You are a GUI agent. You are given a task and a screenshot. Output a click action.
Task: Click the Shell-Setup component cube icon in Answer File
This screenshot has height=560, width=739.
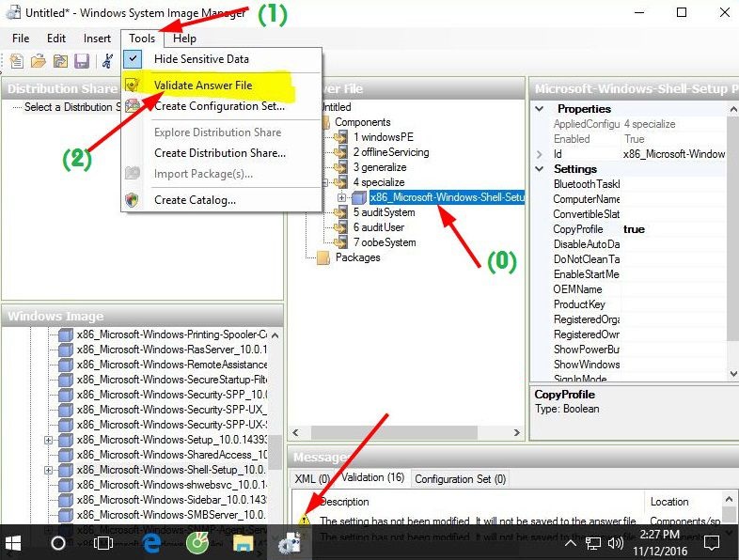pos(359,197)
